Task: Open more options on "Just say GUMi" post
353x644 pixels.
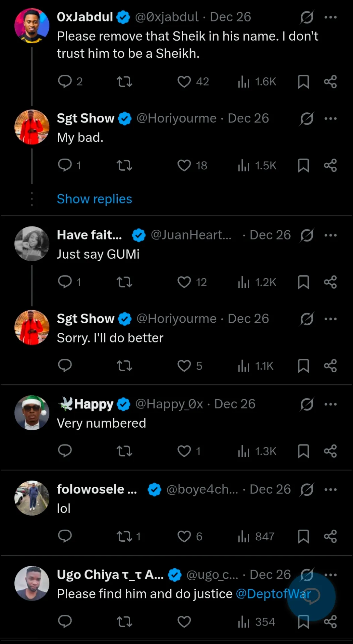Action: pyautogui.click(x=331, y=235)
